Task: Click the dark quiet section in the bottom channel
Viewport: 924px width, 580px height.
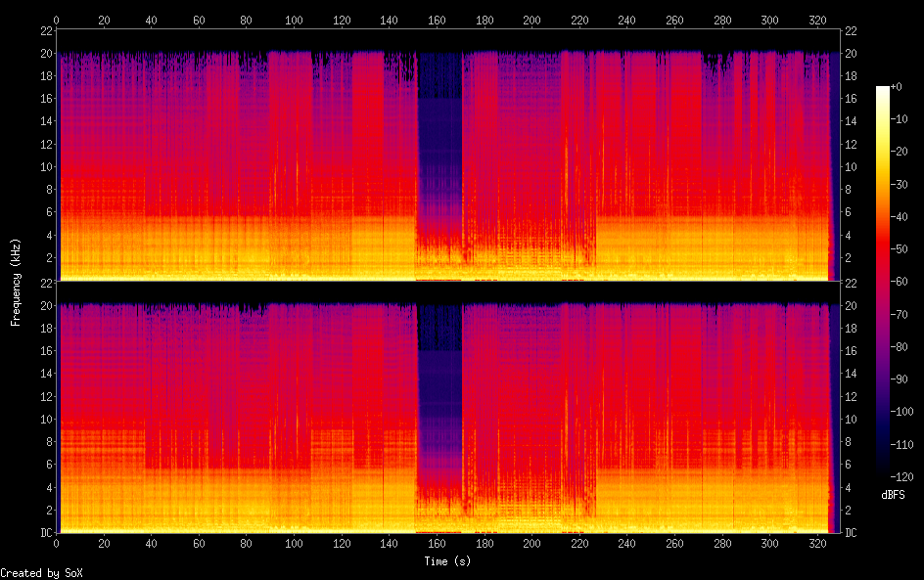Action: 439,401
